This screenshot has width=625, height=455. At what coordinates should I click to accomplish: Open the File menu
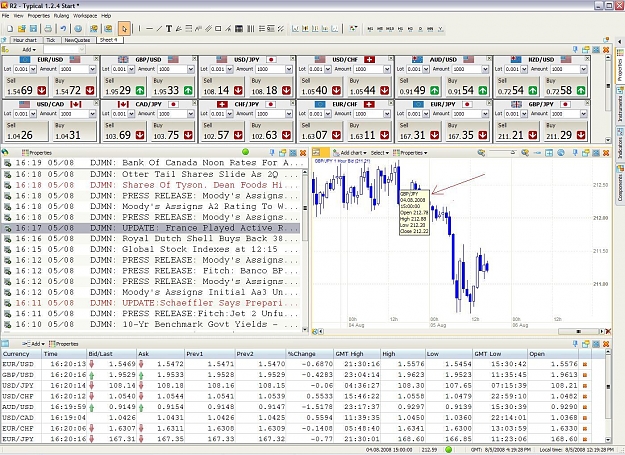coord(6,16)
